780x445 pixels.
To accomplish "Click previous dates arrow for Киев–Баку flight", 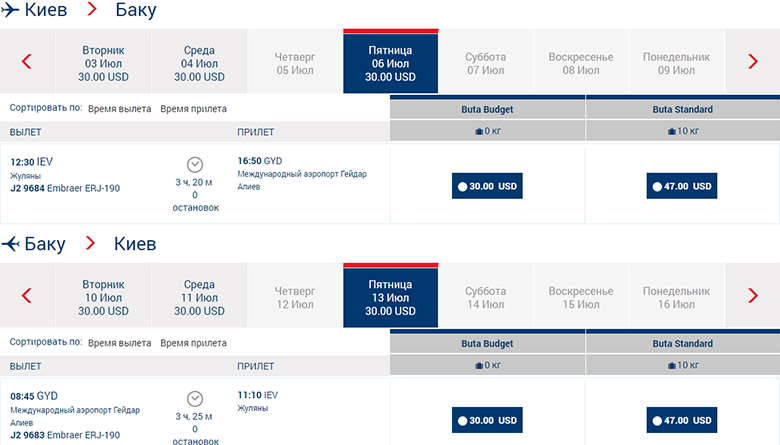I will (27, 62).
